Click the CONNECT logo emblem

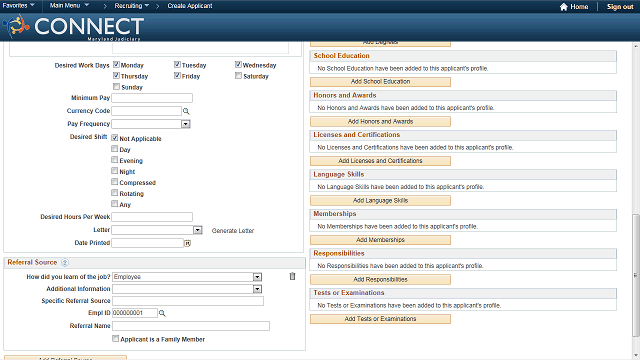pos(16,26)
